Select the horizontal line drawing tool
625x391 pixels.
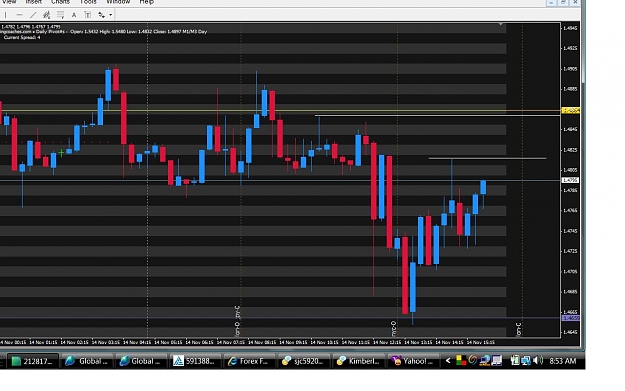pyautogui.click(x=19, y=15)
